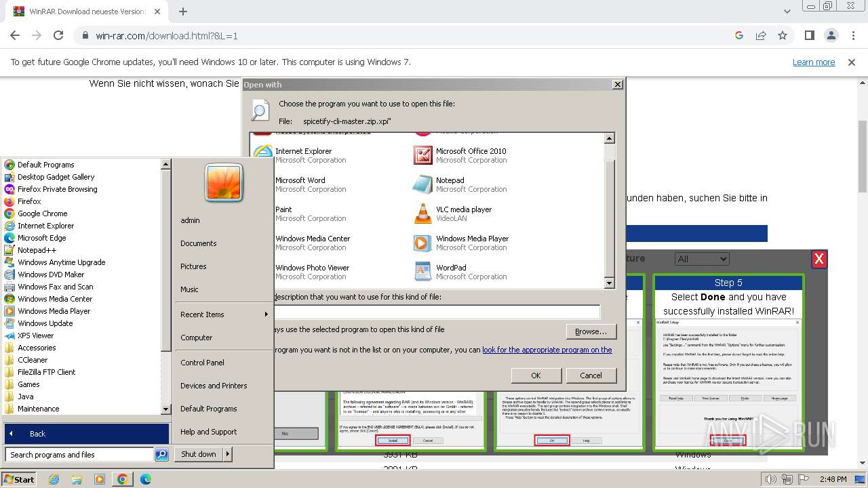Expand the Games folder in Start menu
This screenshot has height=488, width=868.
pos(28,384)
